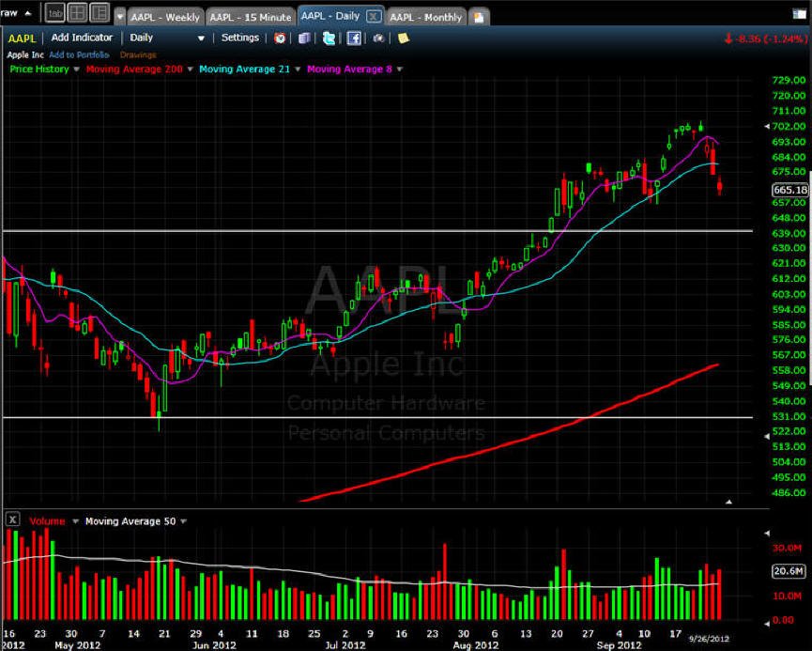
Task: Click the red 200-day moving average line
Action: point(510,442)
